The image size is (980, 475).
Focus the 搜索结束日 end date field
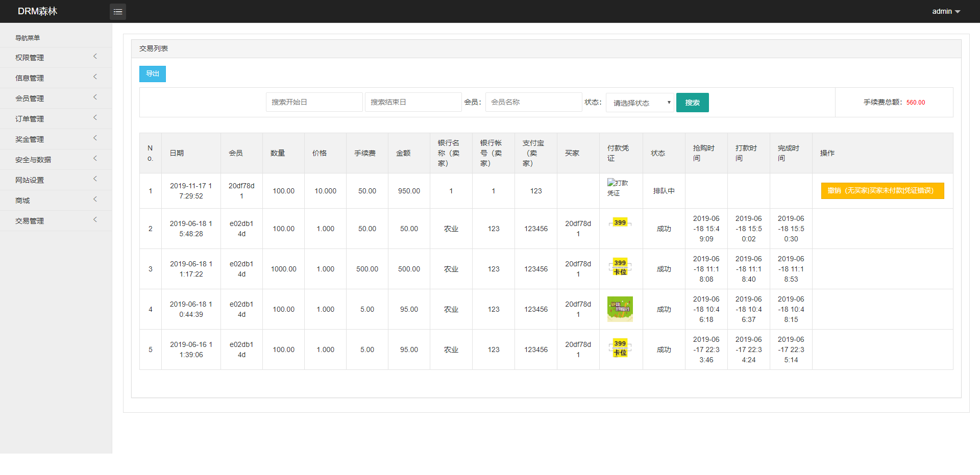(413, 102)
